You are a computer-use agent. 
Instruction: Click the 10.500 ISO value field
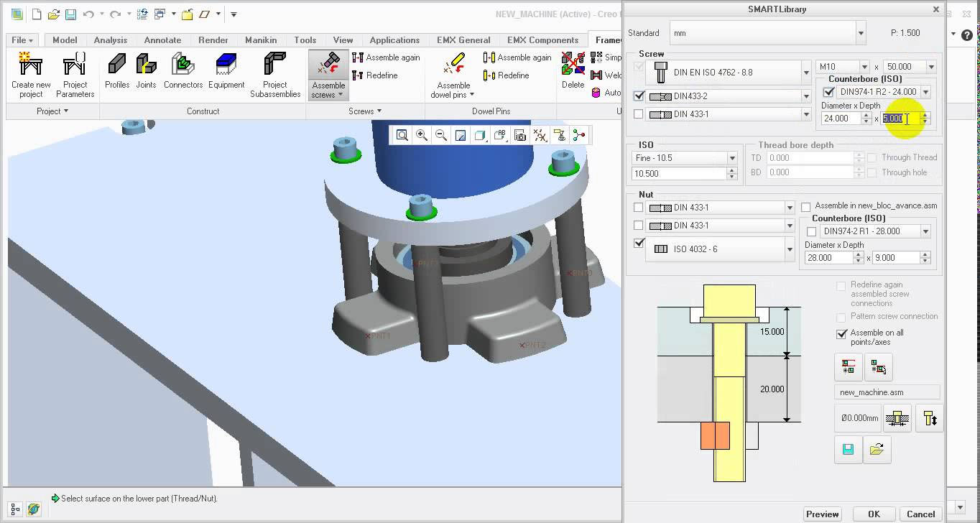[x=679, y=173]
